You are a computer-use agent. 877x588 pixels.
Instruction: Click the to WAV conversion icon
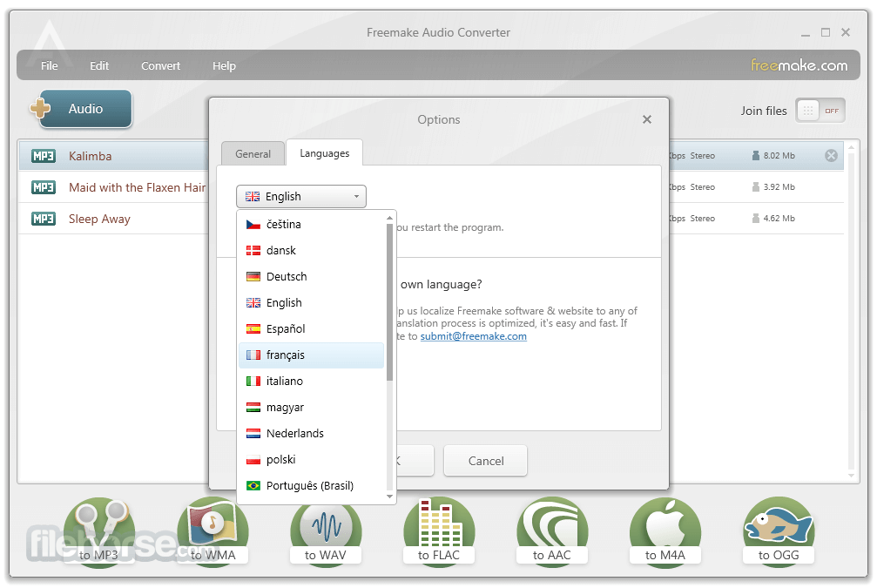(326, 531)
